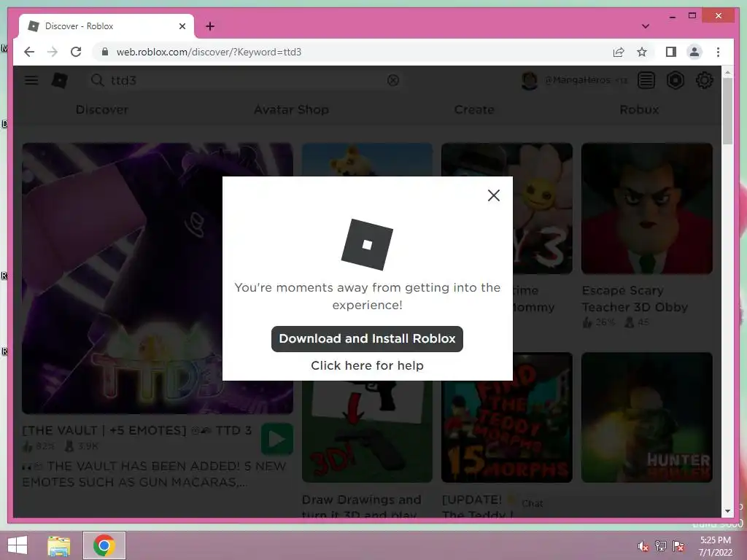The image size is (747, 560).
Task: Click the Chrome taskbar icon
Action: click(104, 545)
